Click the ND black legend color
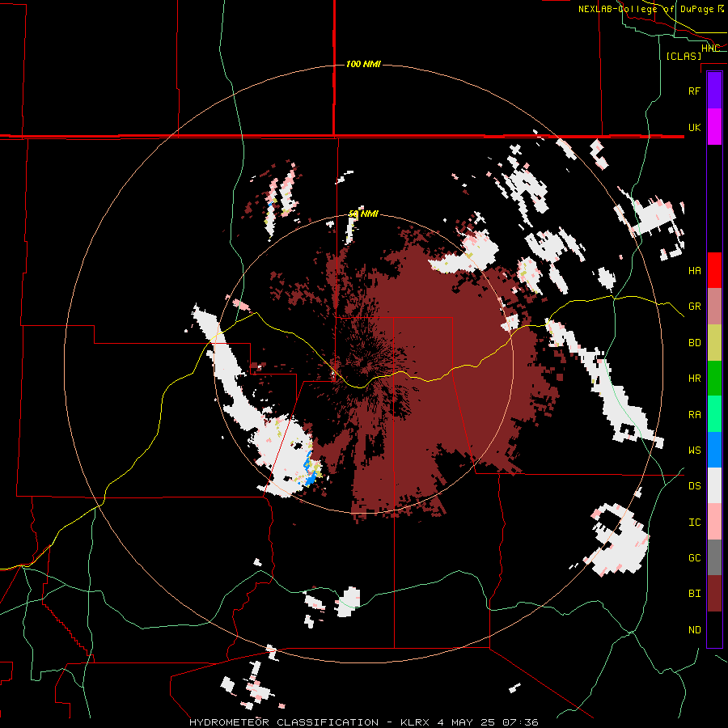The width and height of the screenshot is (728, 728). pos(714,629)
